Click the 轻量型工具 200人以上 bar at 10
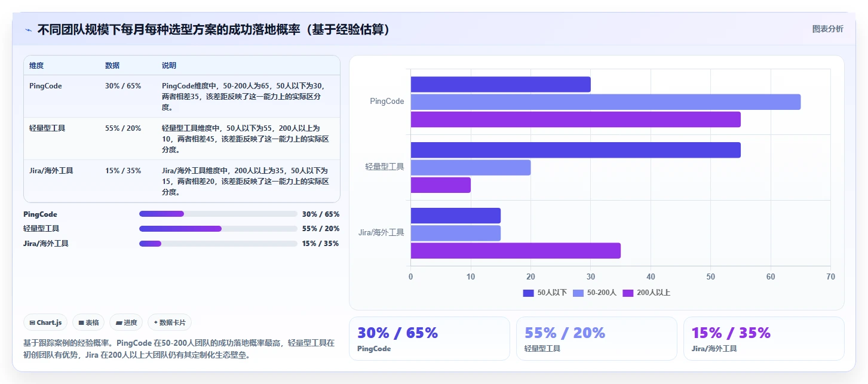 point(441,185)
